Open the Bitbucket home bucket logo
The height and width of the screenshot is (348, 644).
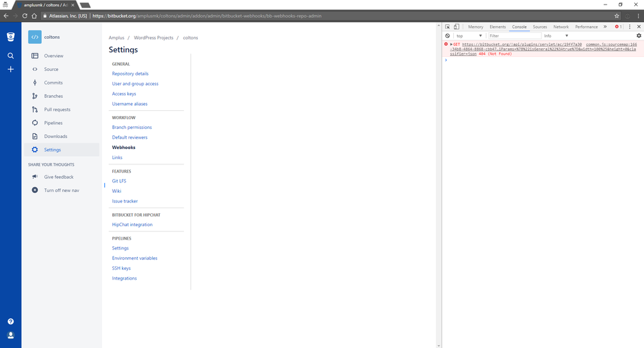click(x=11, y=37)
